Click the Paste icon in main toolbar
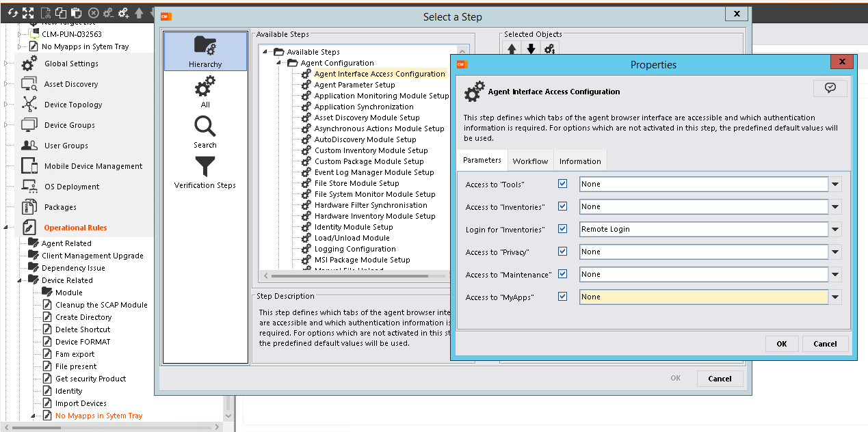Viewport: 868px width, 432px height. pos(76,13)
